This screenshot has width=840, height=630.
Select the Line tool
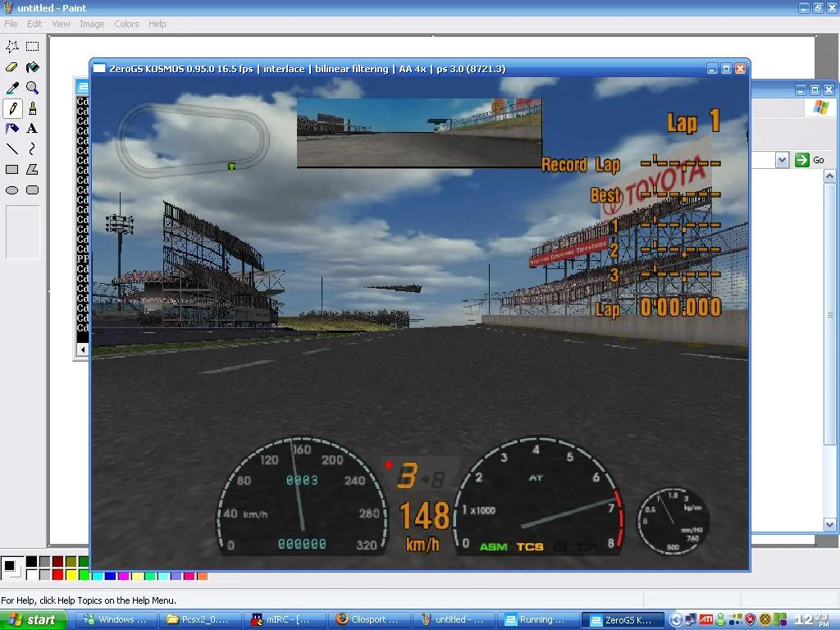coord(12,149)
